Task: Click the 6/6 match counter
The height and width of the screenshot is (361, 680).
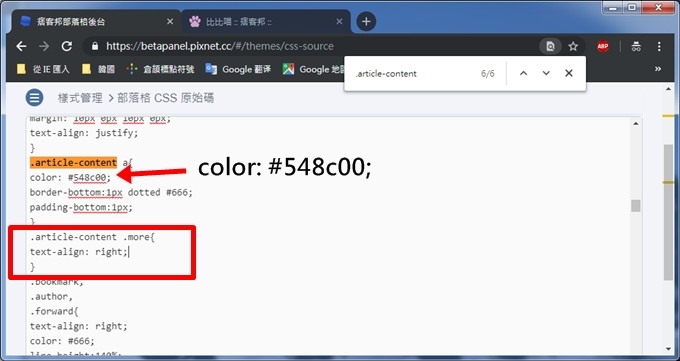Action: point(487,74)
